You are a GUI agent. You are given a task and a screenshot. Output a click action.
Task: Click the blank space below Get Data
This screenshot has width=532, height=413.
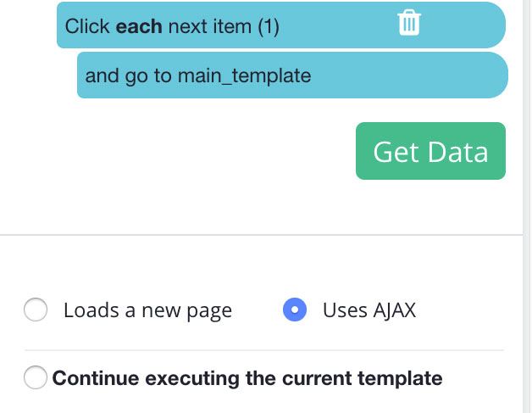click(x=430, y=205)
